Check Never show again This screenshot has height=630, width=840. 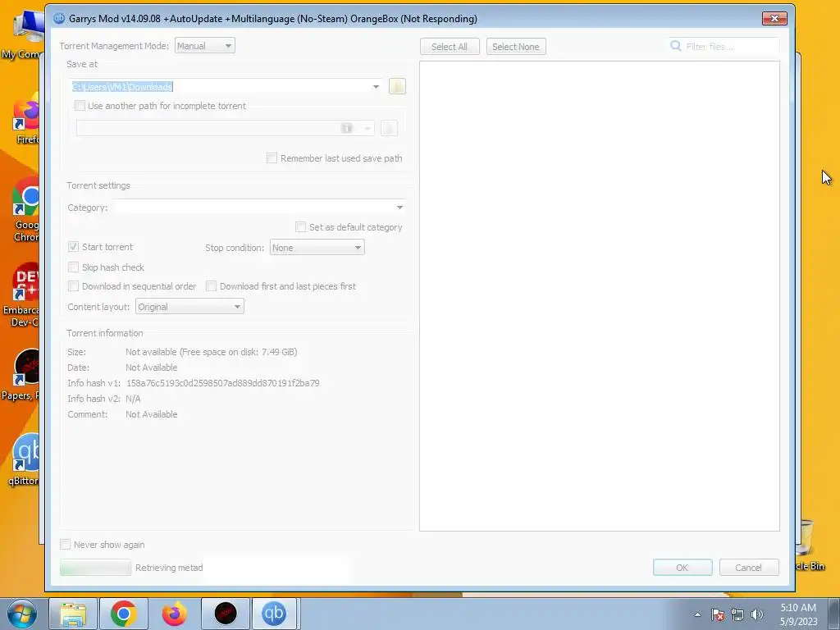[65, 545]
